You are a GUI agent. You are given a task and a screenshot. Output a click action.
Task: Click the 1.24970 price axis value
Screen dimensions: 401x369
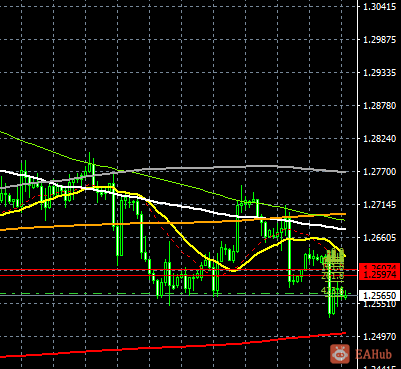point(379,337)
